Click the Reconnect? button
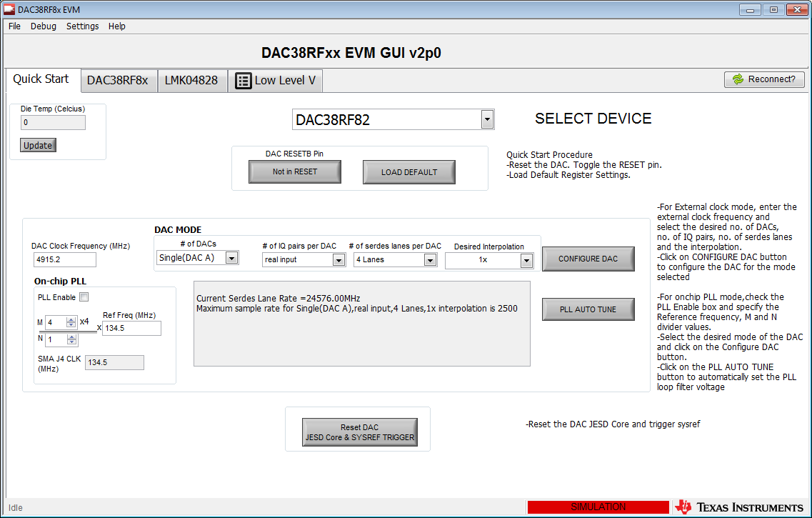 coord(764,79)
